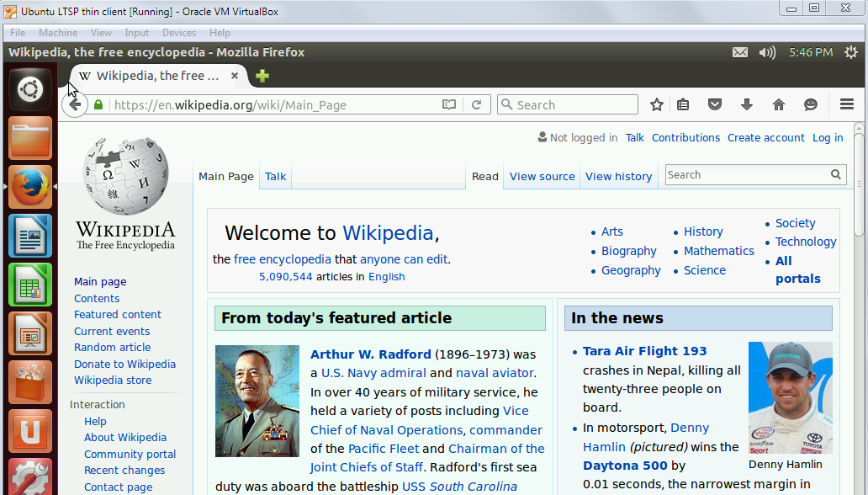The height and width of the screenshot is (495, 868).
Task: Open the VirtualBox File menu
Action: tap(18, 33)
